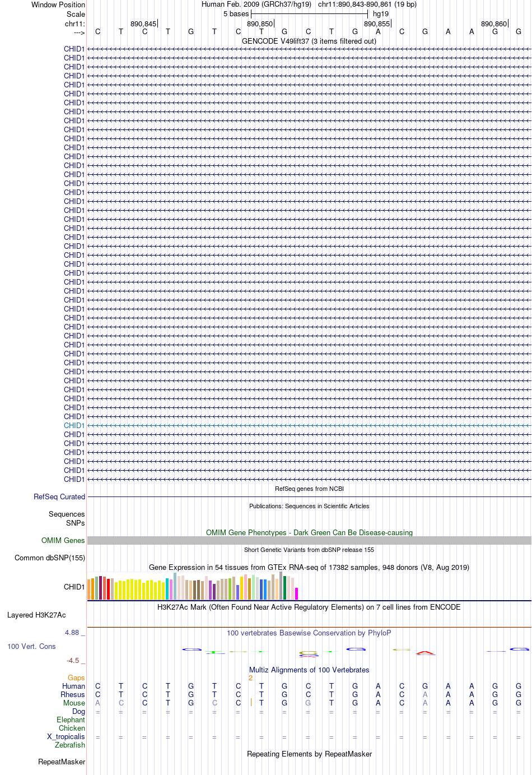Click the Human species label
This screenshot has height=775, width=532.
(73, 686)
